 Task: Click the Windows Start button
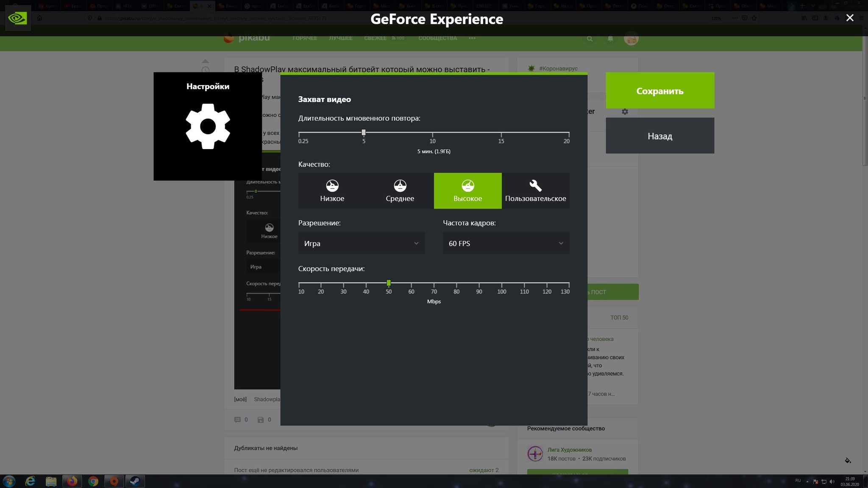(9, 481)
